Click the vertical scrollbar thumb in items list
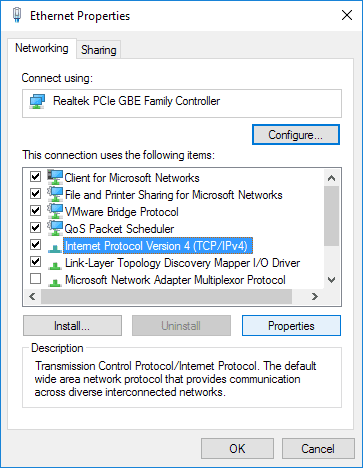The image size is (363, 468). click(331, 216)
